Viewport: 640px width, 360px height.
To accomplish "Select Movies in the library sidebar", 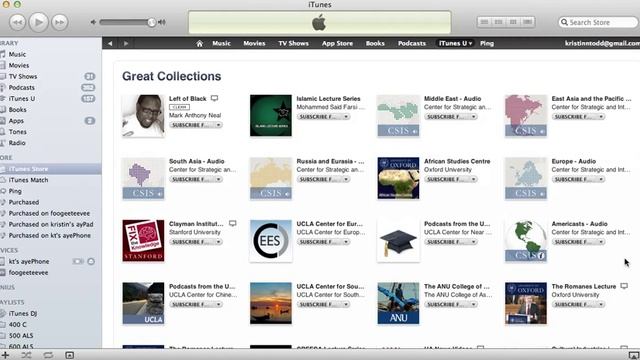I will click(19, 65).
